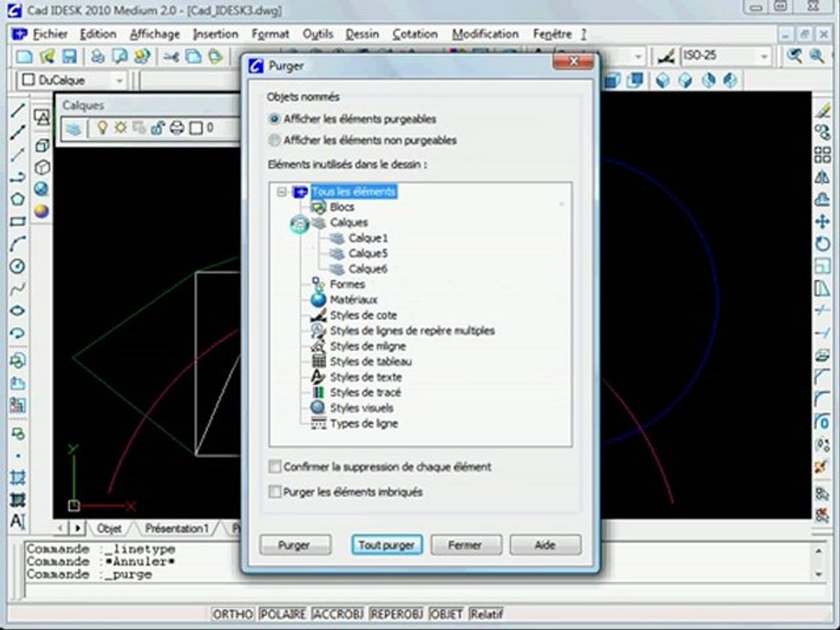Click the tab scroll right arrow near Objet
Viewport: 840px width, 630px height.
pyautogui.click(x=78, y=528)
